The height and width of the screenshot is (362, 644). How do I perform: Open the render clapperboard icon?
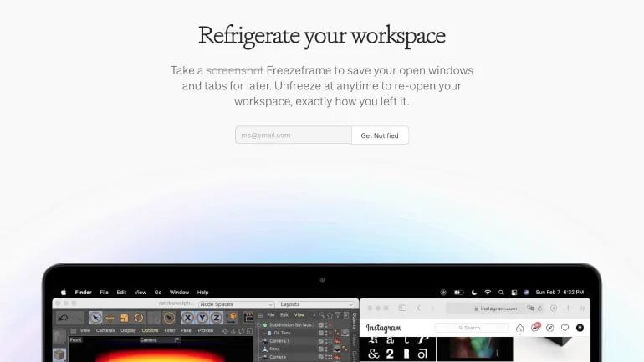(248, 317)
